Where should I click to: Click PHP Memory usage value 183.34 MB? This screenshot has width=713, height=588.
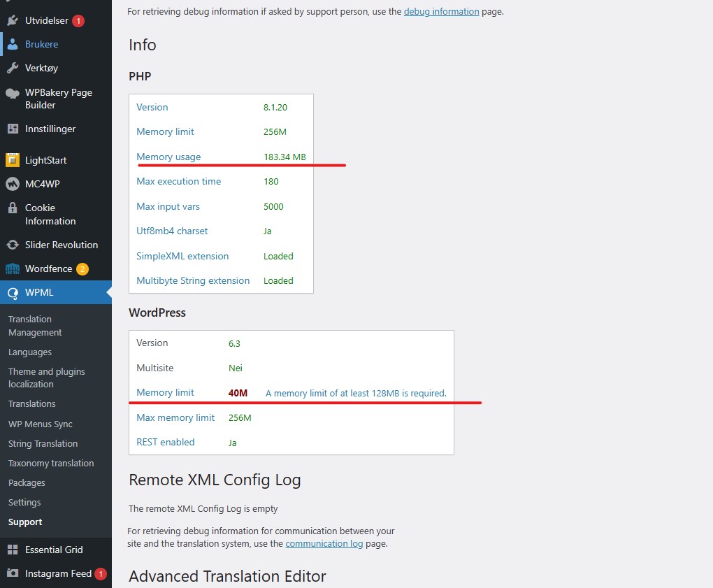(x=285, y=157)
